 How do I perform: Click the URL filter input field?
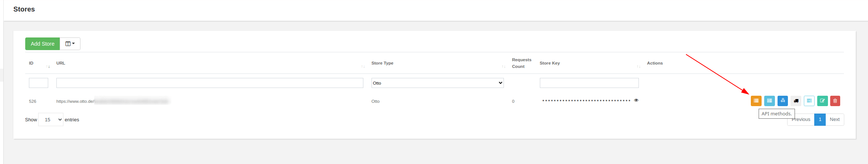tap(209, 83)
